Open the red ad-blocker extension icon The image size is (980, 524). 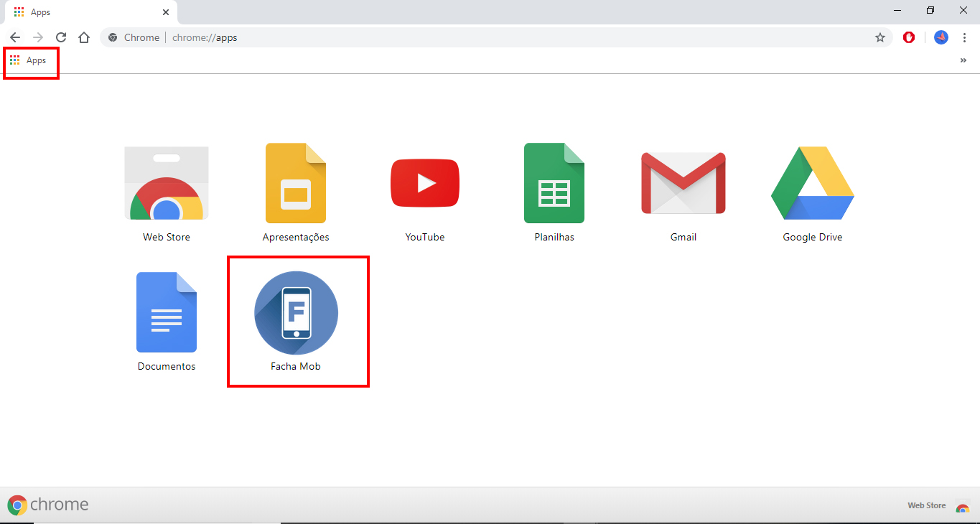[909, 37]
